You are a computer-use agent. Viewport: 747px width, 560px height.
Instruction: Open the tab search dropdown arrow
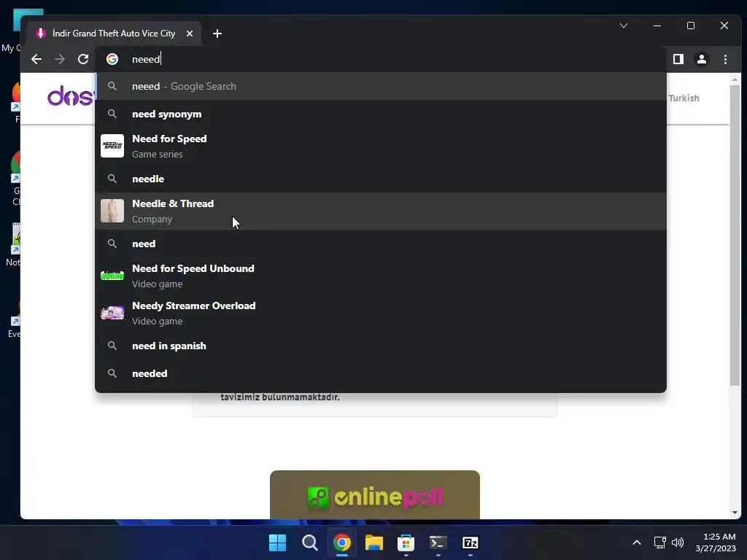click(624, 26)
